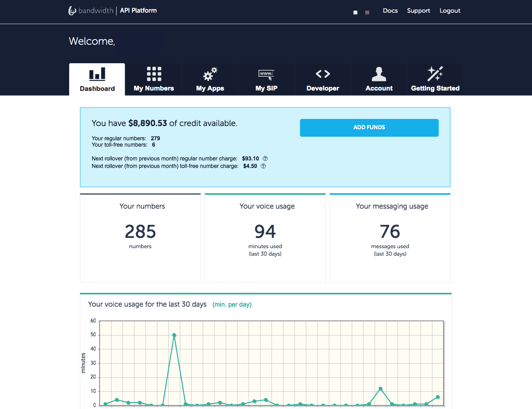Open the Getting Started tab label
Screen dimensions: 532x409
click(x=435, y=88)
